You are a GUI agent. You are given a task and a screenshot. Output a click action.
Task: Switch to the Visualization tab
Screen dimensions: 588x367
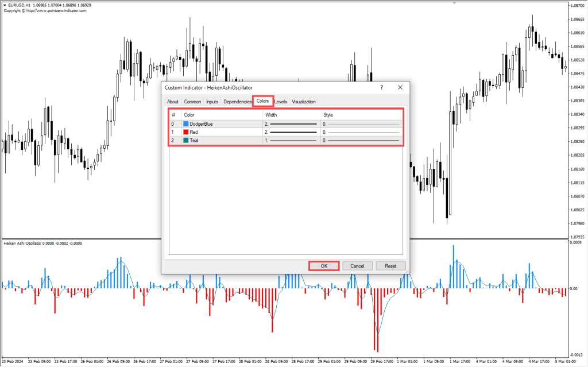point(304,102)
